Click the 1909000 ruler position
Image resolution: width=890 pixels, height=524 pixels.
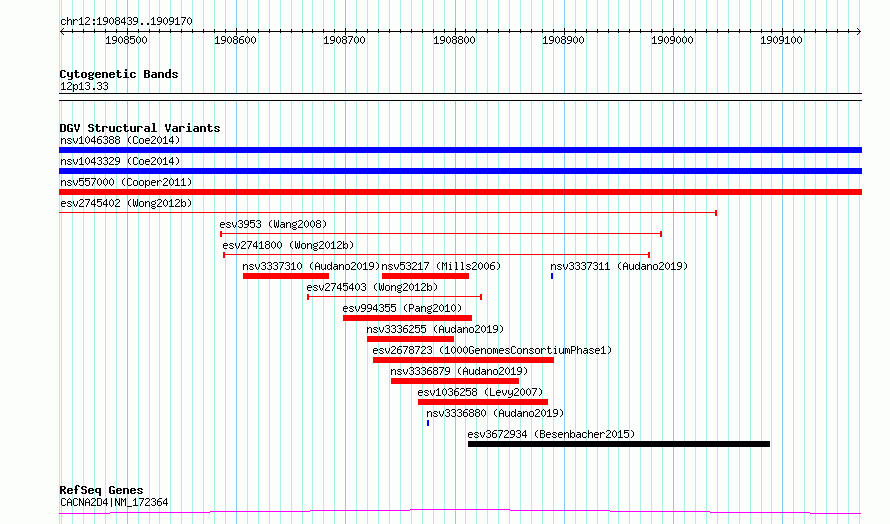(673, 40)
